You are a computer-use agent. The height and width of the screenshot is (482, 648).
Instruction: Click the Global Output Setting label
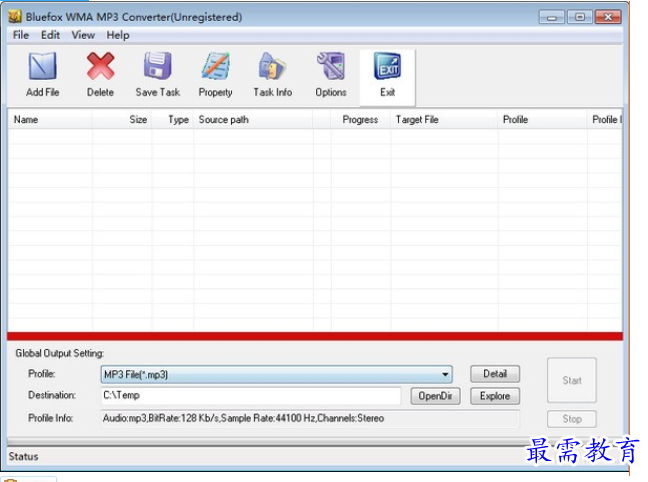(60, 353)
